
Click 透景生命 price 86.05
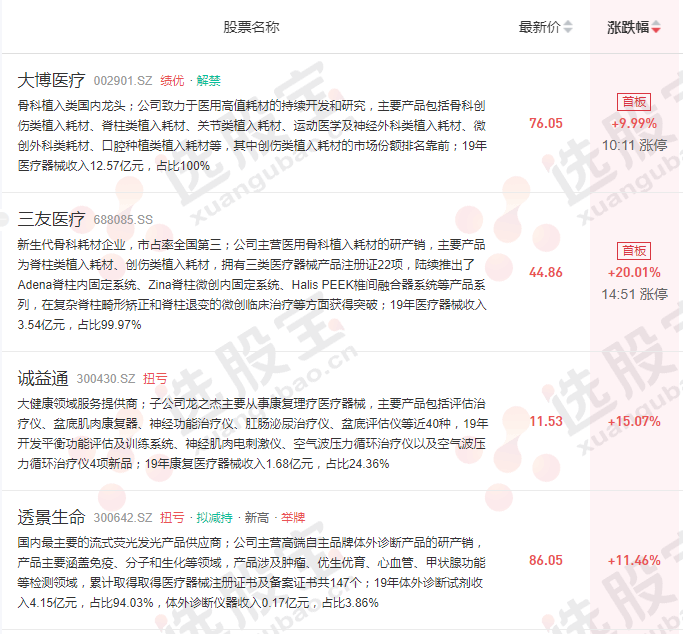tap(546, 560)
